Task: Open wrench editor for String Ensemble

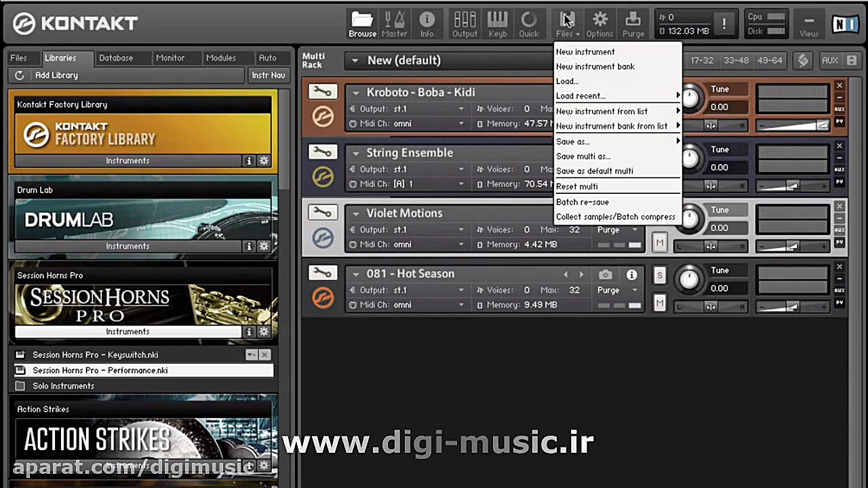Action: pos(322,152)
